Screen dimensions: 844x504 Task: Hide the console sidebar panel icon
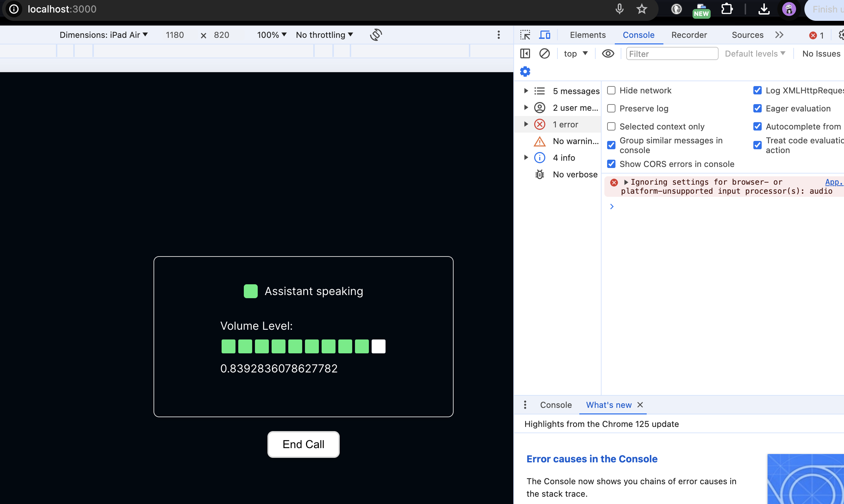(525, 54)
